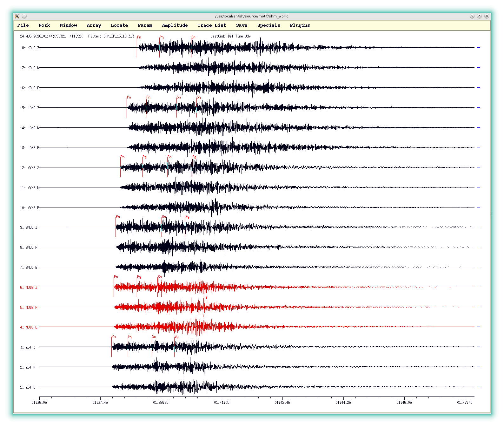This screenshot has width=504, height=427.
Task: Select the red "6: MODS Z" trace label
Action: (29, 288)
